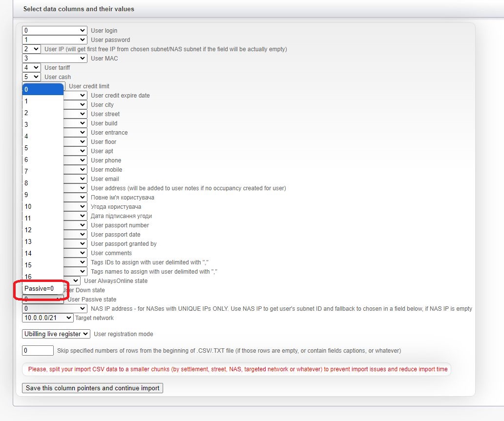Open the User registration mode dropdown
This screenshot has height=421, width=504.
56,334
